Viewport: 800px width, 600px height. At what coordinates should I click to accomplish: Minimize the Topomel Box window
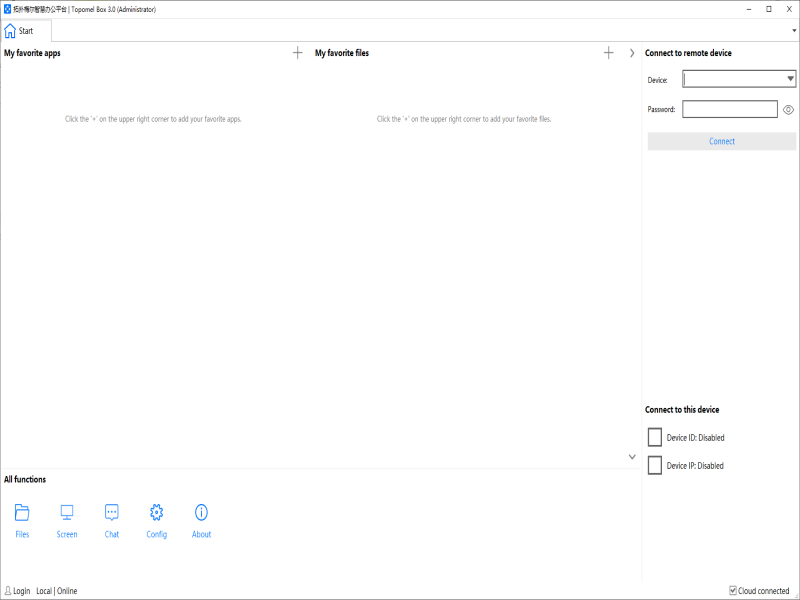pos(749,9)
